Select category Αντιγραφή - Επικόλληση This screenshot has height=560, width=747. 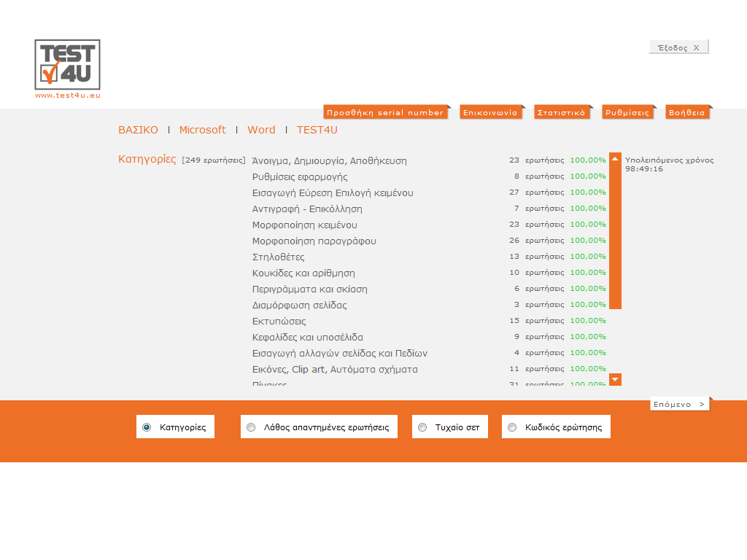307,209
